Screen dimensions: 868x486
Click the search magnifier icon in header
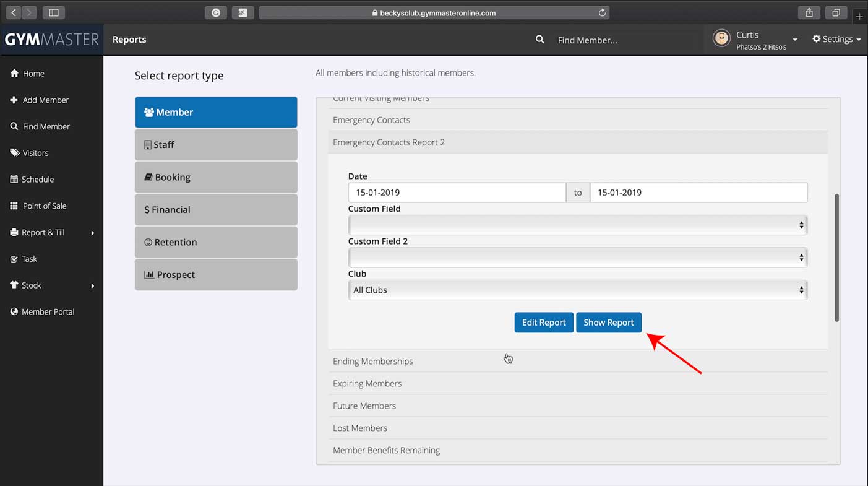pyautogui.click(x=540, y=40)
